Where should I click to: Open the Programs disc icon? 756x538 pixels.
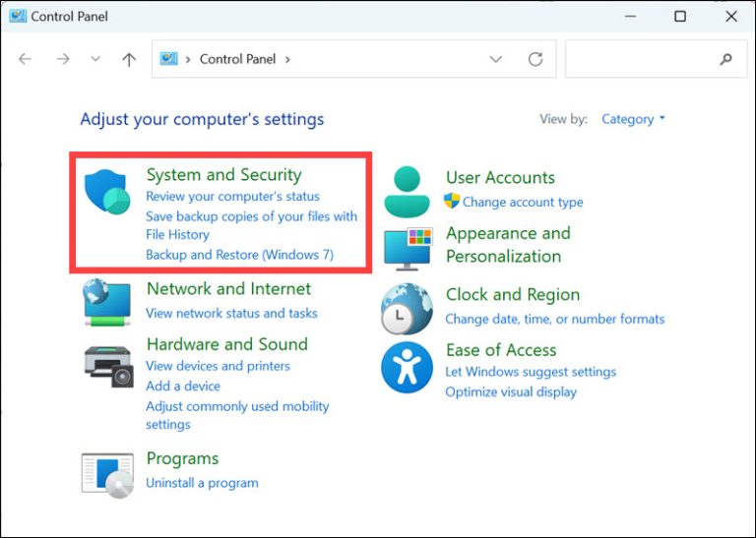107,475
